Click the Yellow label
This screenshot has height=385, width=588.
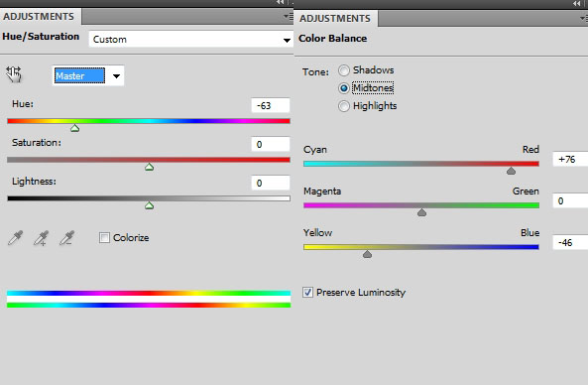tap(317, 232)
